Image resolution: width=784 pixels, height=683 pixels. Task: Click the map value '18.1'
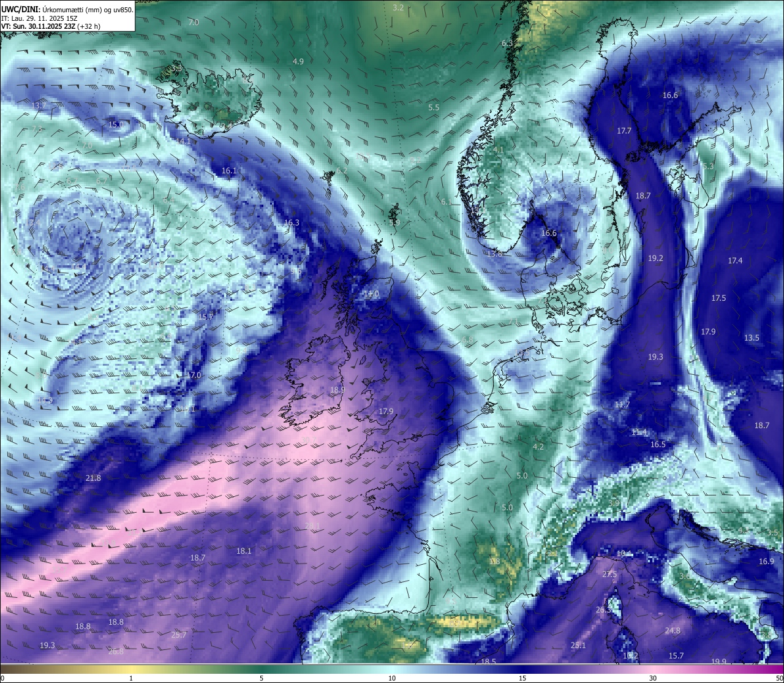(244, 551)
